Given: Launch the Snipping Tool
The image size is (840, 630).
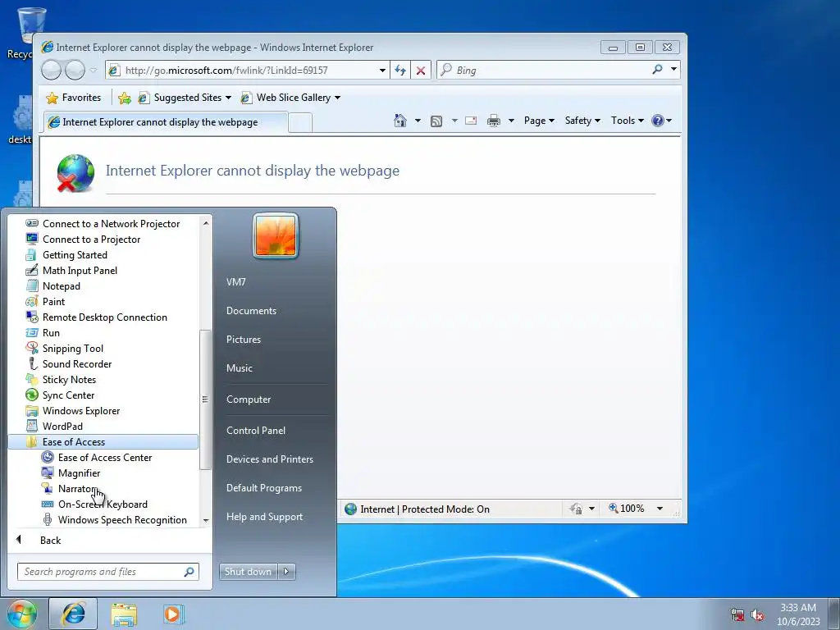Looking at the screenshot, I should click(x=72, y=349).
